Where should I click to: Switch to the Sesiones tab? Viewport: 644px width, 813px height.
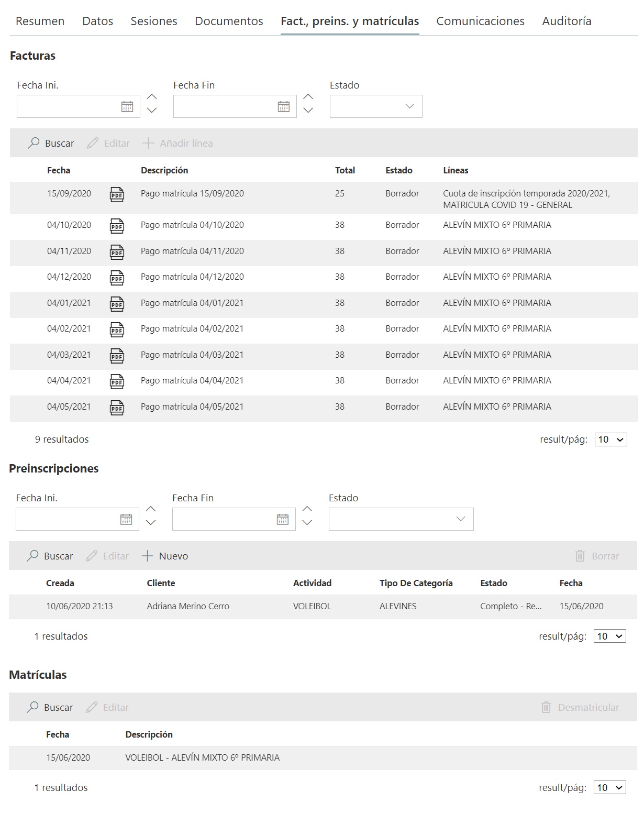154,21
